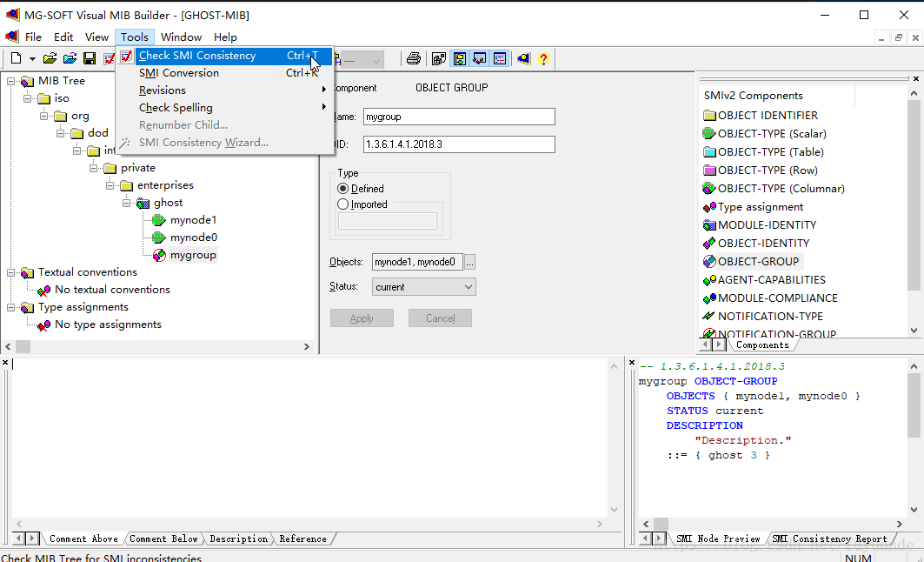Click the Print toolbar icon
This screenshot has height=562, width=924.
(414, 58)
